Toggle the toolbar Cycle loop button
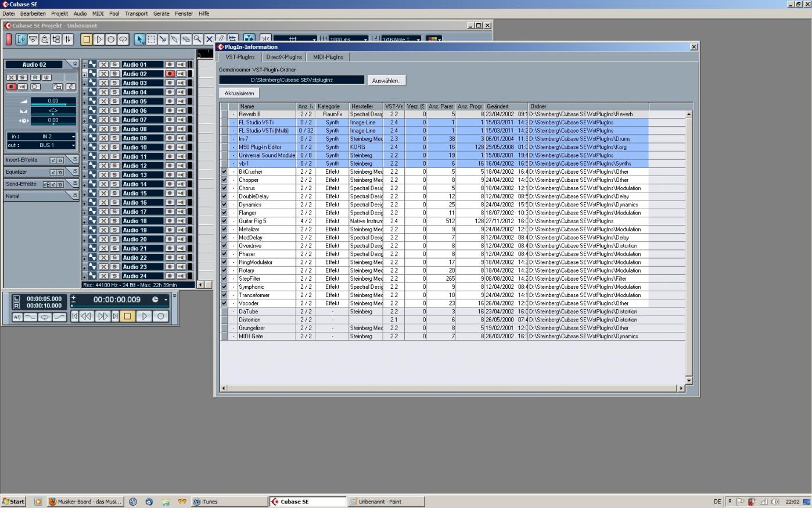 pyautogui.click(x=123, y=40)
